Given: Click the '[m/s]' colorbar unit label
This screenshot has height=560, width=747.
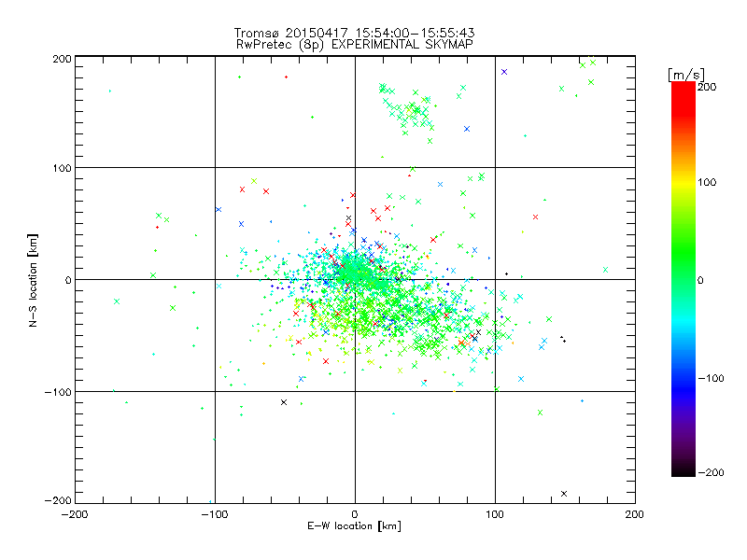Looking at the screenshot, I should point(686,75).
